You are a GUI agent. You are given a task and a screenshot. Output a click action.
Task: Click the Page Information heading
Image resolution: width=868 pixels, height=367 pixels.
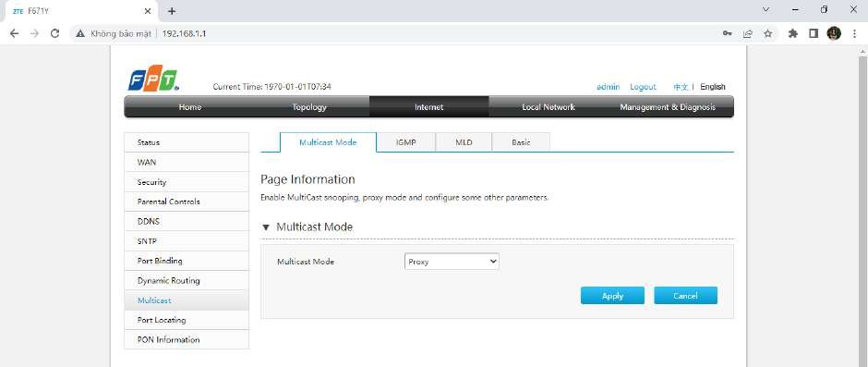(x=307, y=179)
